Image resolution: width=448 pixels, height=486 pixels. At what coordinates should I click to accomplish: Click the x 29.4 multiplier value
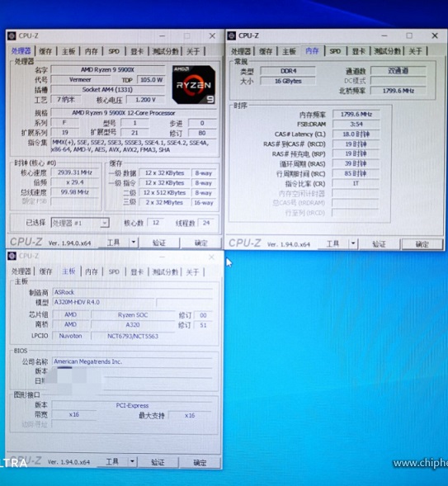(75, 182)
